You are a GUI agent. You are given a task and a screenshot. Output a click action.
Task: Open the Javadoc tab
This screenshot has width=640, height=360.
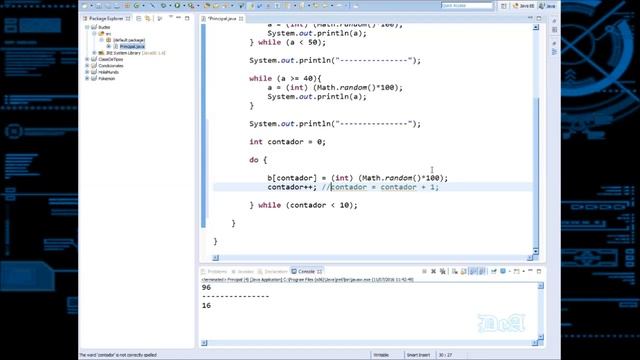pyautogui.click(x=242, y=271)
